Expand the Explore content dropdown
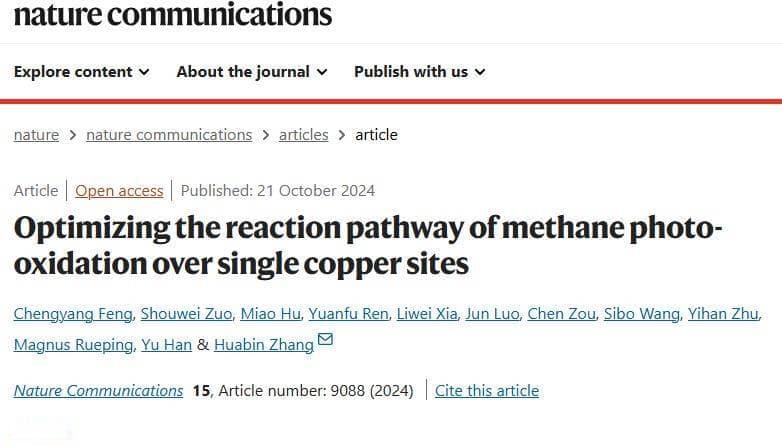This screenshot has height=446, width=782. coord(81,72)
